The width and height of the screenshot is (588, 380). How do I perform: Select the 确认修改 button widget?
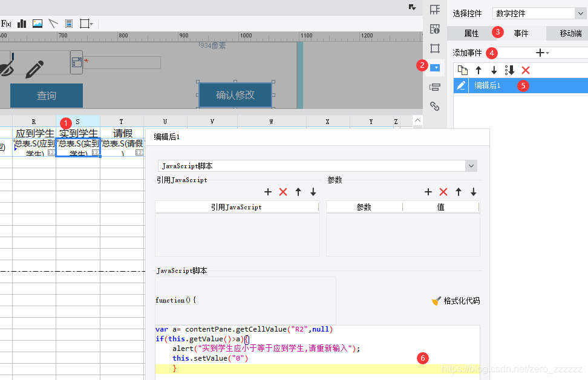pos(235,95)
